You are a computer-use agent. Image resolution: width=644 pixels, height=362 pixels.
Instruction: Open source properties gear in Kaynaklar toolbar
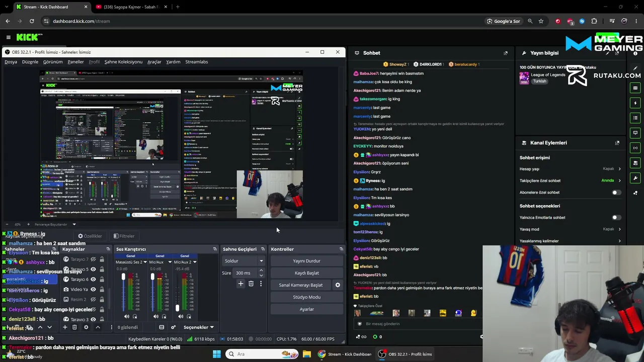86,327
